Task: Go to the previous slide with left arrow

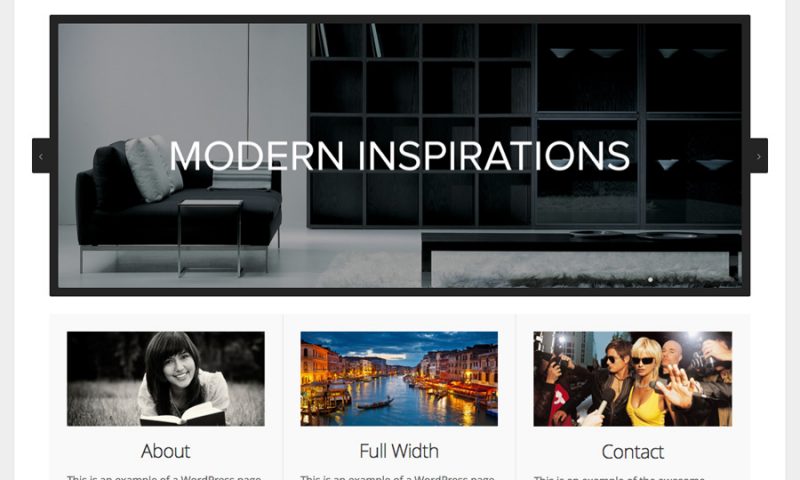Action: click(41, 156)
